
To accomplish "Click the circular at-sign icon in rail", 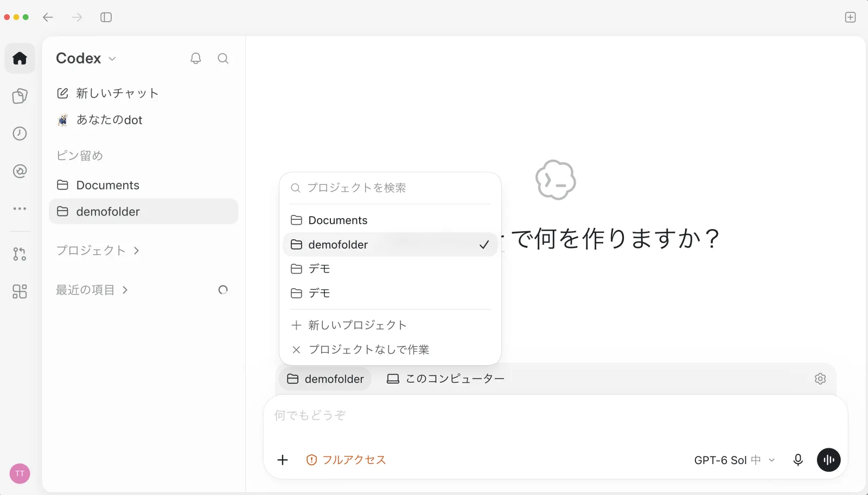I will pos(20,171).
